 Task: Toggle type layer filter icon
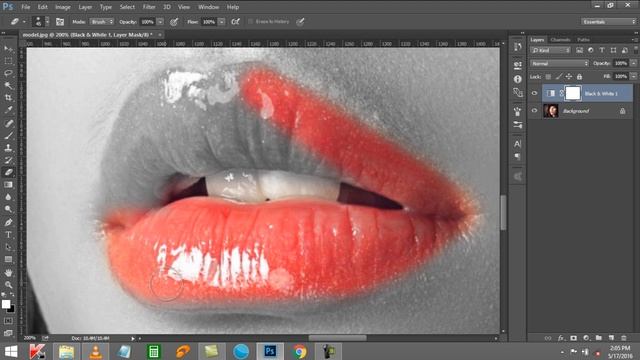[x=602, y=50]
